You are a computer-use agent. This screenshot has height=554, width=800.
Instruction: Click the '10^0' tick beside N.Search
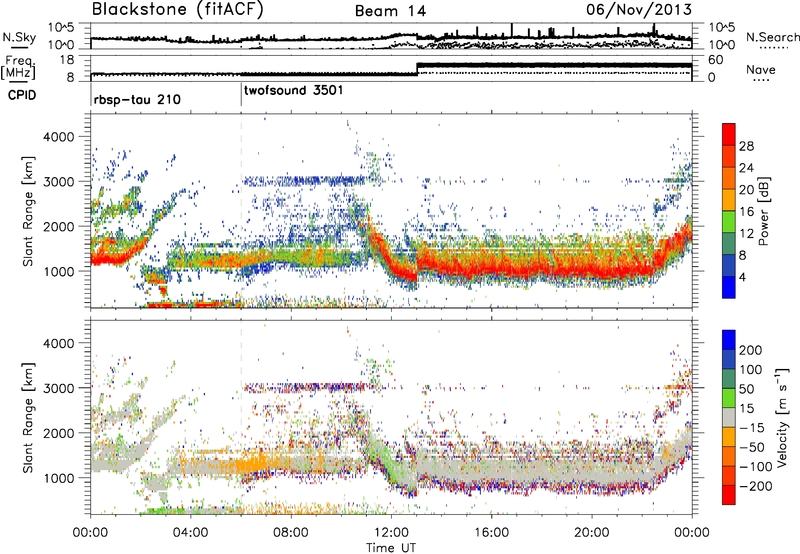pos(721,45)
